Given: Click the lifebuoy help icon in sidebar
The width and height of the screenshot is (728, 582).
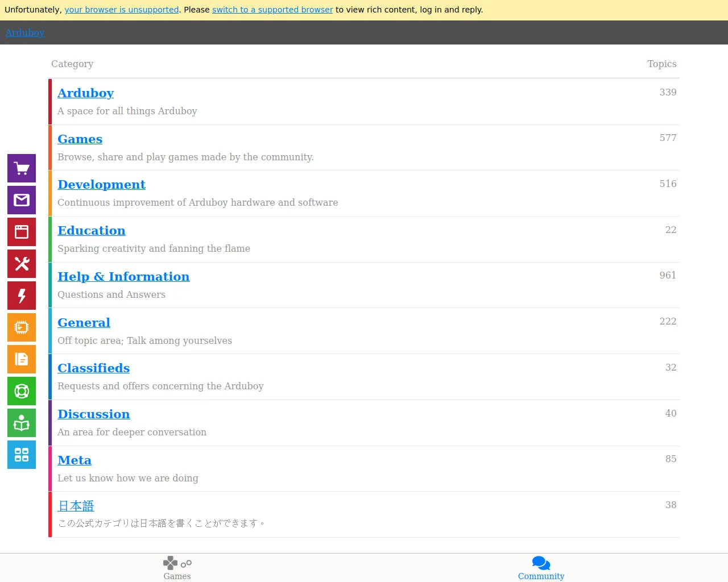Looking at the screenshot, I should pyautogui.click(x=21, y=391).
